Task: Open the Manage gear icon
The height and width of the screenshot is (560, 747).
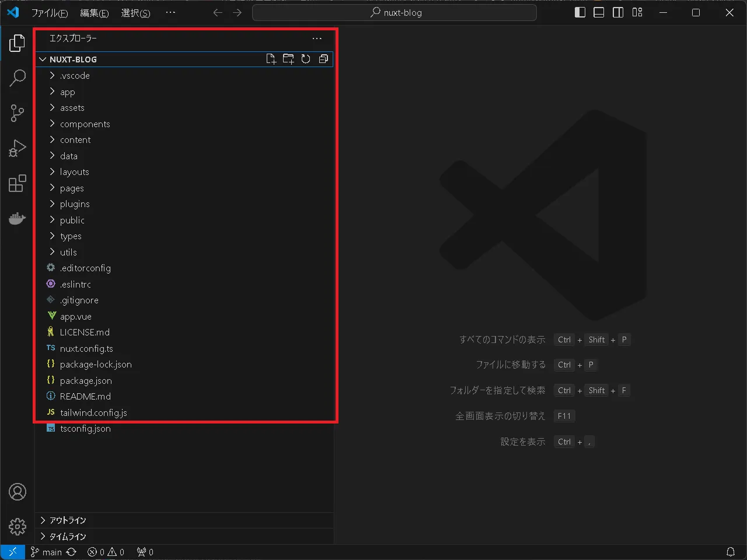Action: click(x=18, y=526)
